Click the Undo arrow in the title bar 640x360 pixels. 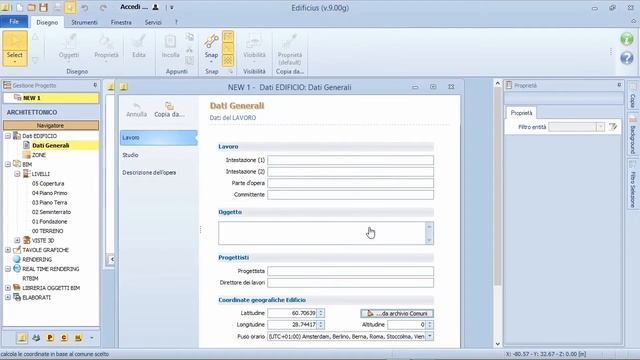click(x=84, y=7)
